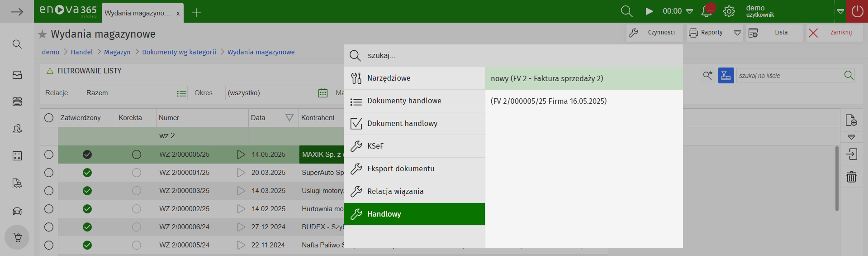Choose KSeF from the menu

point(375,146)
